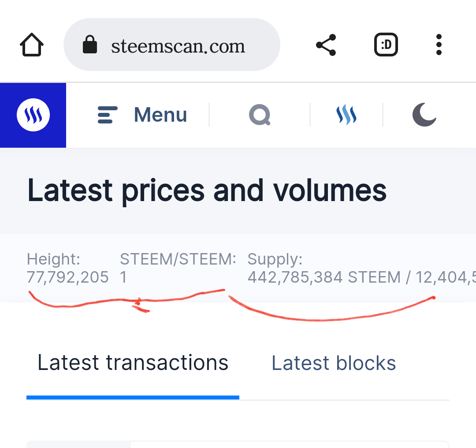Switch to the Latest transactions tab

click(133, 363)
